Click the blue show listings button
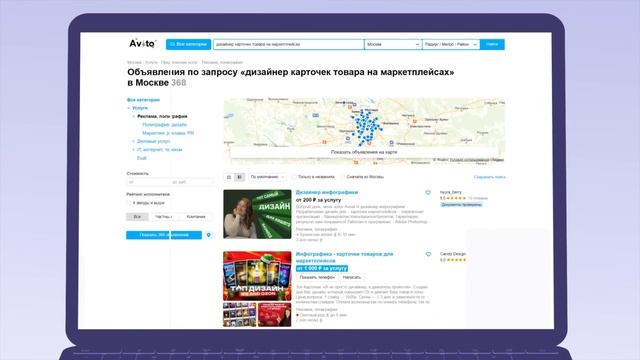This screenshot has height=360, width=640. coord(164,235)
